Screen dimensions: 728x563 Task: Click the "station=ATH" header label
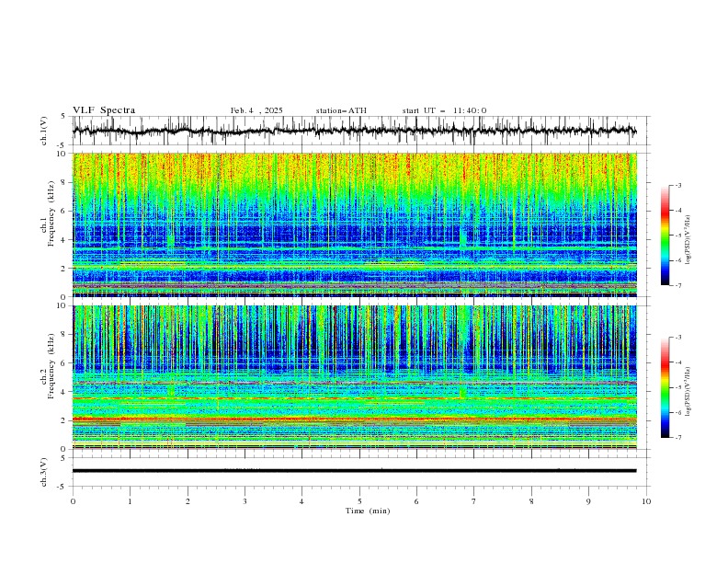click(341, 110)
